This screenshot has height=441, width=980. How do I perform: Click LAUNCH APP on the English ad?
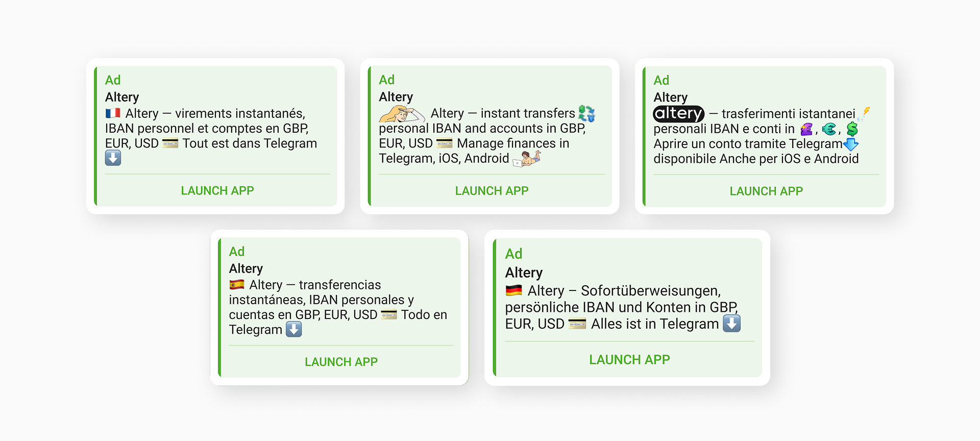[x=491, y=190]
